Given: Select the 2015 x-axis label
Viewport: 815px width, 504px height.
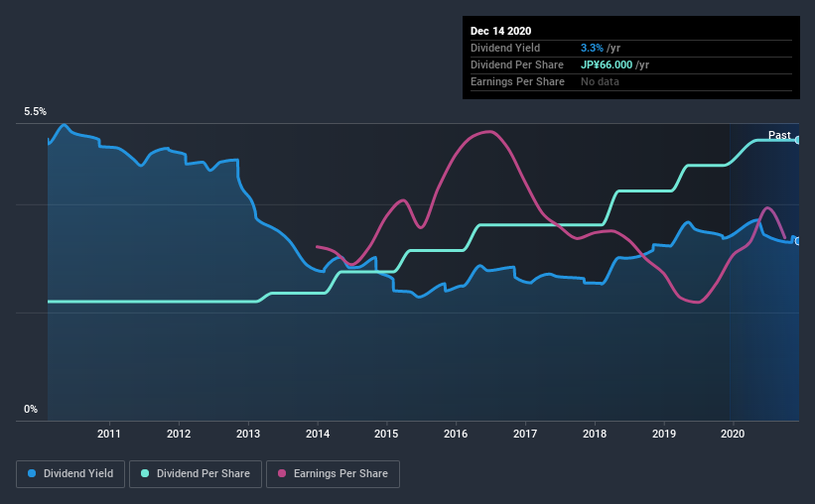Looking at the screenshot, I should coord(386,434).
